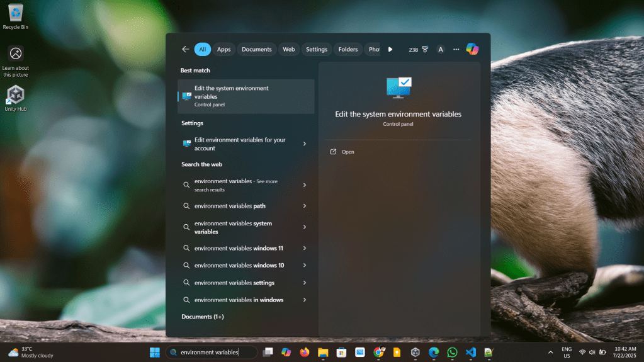Open Firefox from the taskbar
Screen dimensions: 644x362
305,353
